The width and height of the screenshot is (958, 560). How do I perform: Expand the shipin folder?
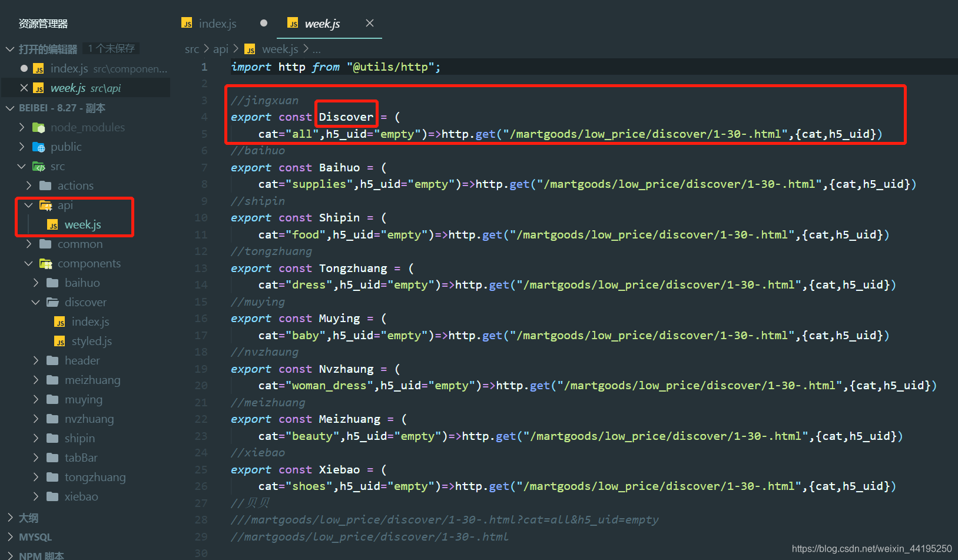pyautogui.click(x=36, y=438)
